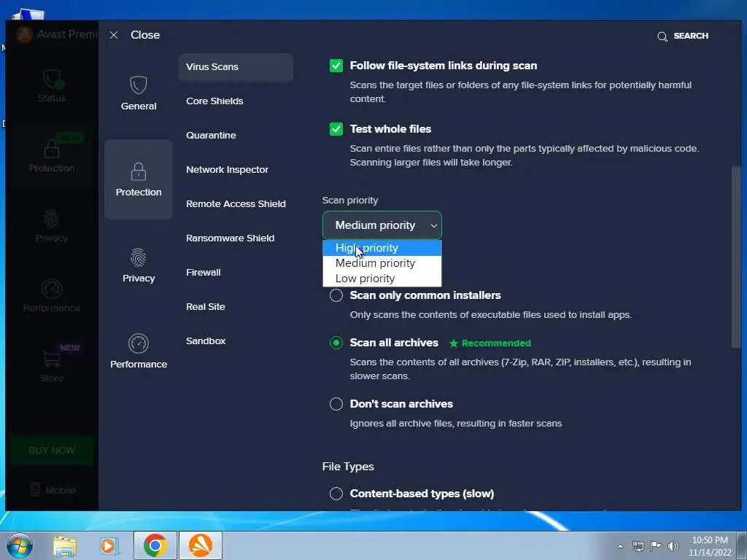Choose Medium priority from the list
Image resolution: width=747 pixels, height=560 pixels.
click(382, 262)
